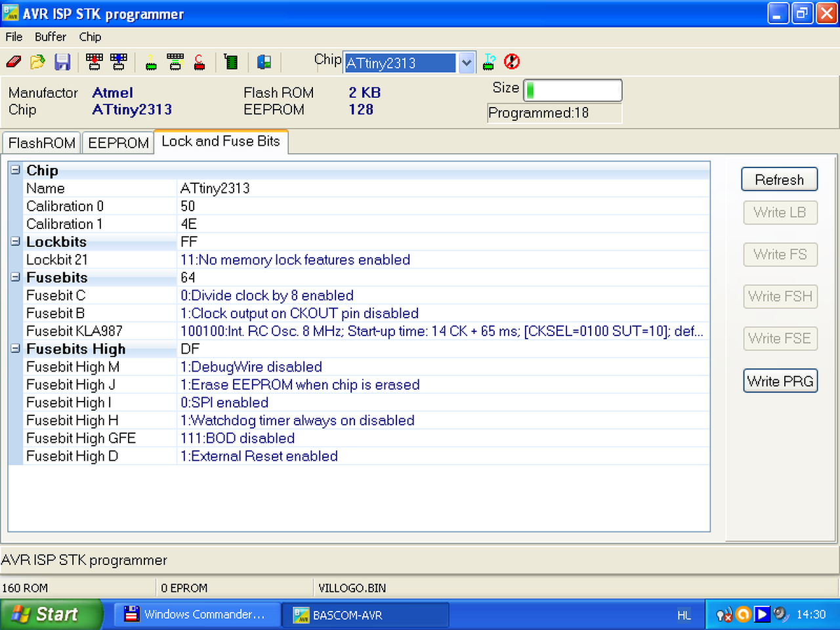Click the 'VILLOGO.BIN' status bar entry
Image resolution: width=840 pixels, height=630 pixels.
pos(352,588)
